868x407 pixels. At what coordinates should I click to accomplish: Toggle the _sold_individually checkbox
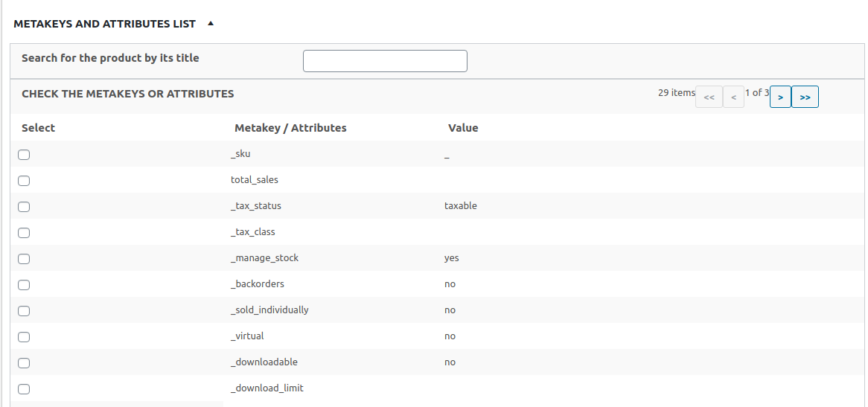[x=24, y=311]
